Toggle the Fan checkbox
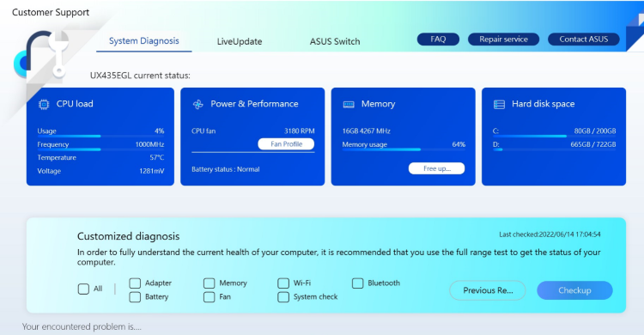This screenshot has height=335, width=644. [209, 296]
